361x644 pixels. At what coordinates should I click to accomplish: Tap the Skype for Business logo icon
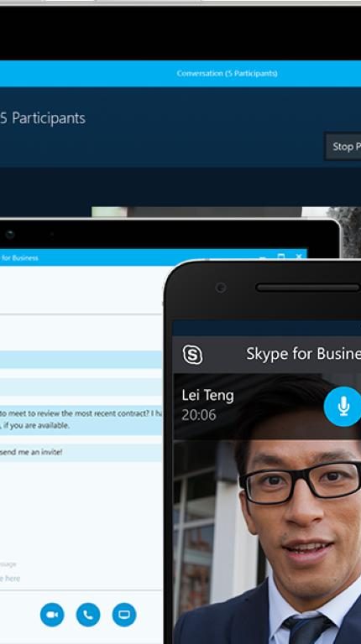[x=192, y=355]
